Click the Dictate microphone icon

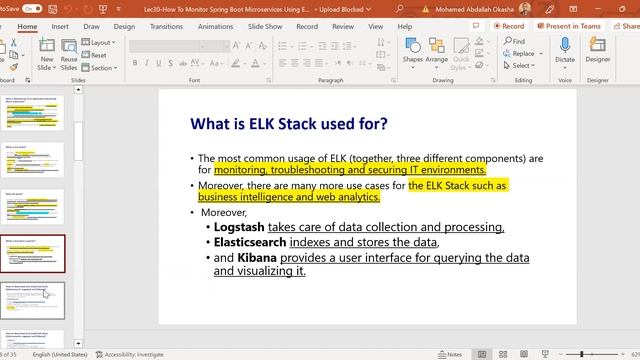pos(565,45)
